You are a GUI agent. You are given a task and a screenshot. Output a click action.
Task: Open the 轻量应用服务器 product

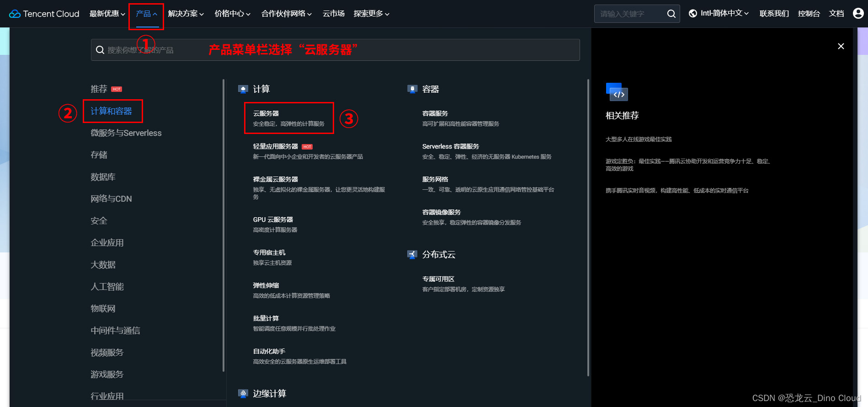(x=276, y=146)
